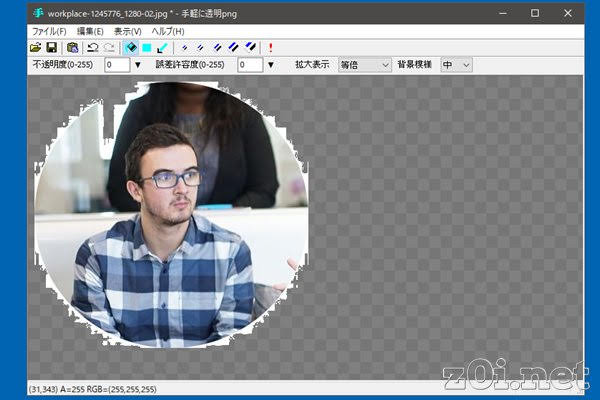Select the paint bucket fill tool
Image resolution: width=600 pixels, height=400 pixels.
[131, 48]
